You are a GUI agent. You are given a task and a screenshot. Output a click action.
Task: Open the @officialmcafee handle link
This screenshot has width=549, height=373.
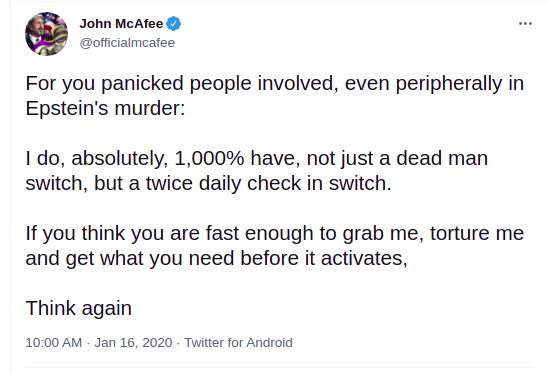(x=127, y=43)
